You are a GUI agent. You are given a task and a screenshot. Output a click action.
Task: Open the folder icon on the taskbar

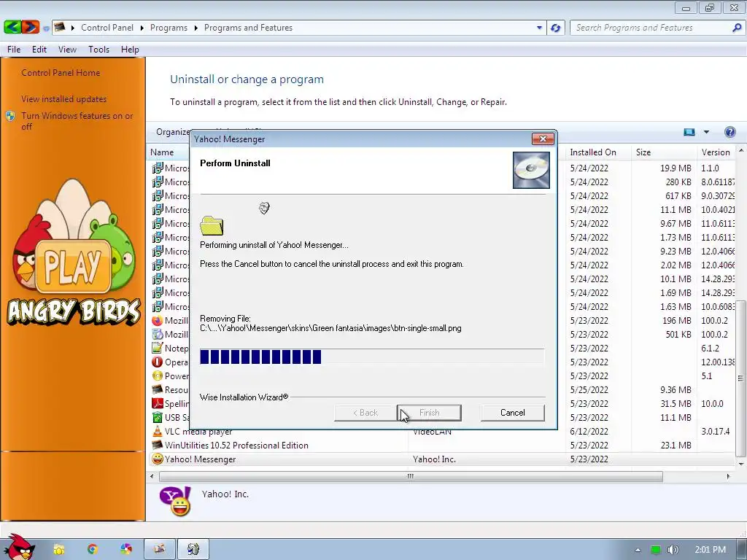58,550
